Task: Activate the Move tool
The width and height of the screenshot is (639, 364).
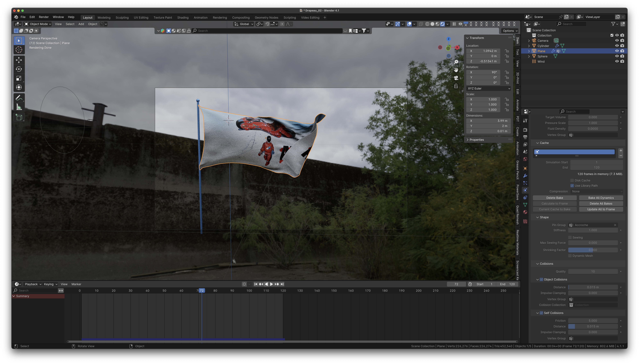Action: point(19,60)
